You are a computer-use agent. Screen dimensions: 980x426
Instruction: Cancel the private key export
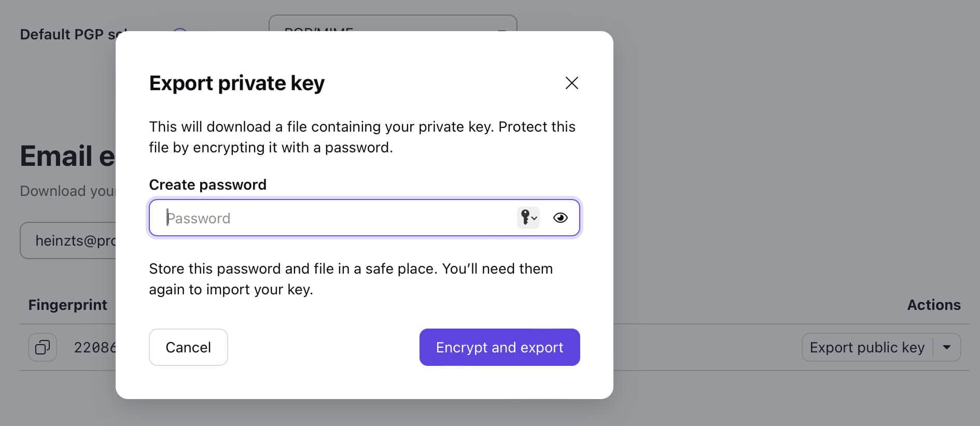(x=188, y=347)
